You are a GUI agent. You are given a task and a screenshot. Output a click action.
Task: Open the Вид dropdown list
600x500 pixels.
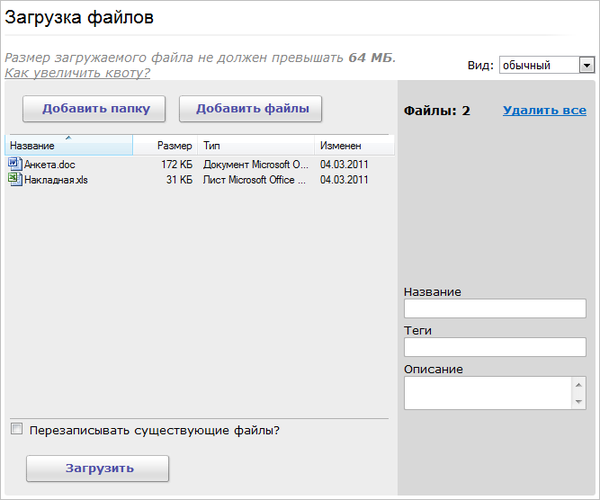coord(586,66)
